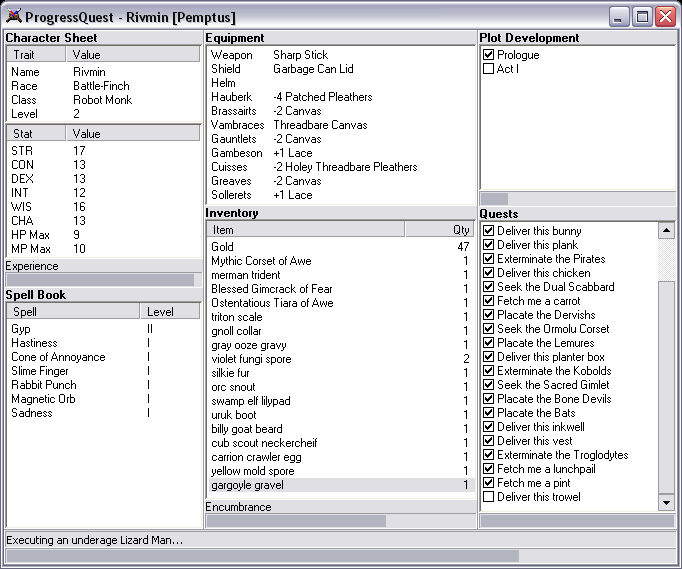Select the Gyp spell row
The height and width of the screenshot is (569, 682).
pos(104,329)
